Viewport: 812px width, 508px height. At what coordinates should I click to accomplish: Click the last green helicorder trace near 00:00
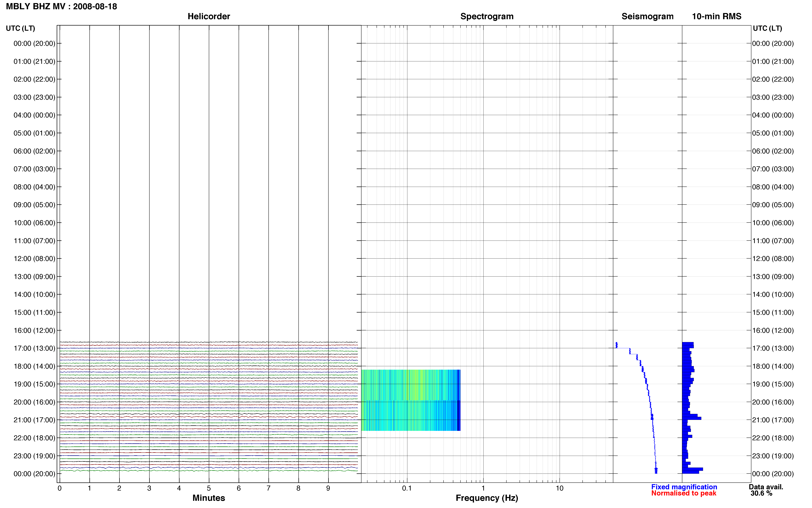point(208,471)
